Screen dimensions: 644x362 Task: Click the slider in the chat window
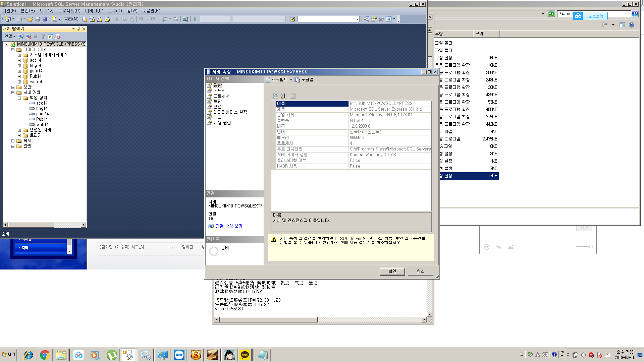(590, 247)
